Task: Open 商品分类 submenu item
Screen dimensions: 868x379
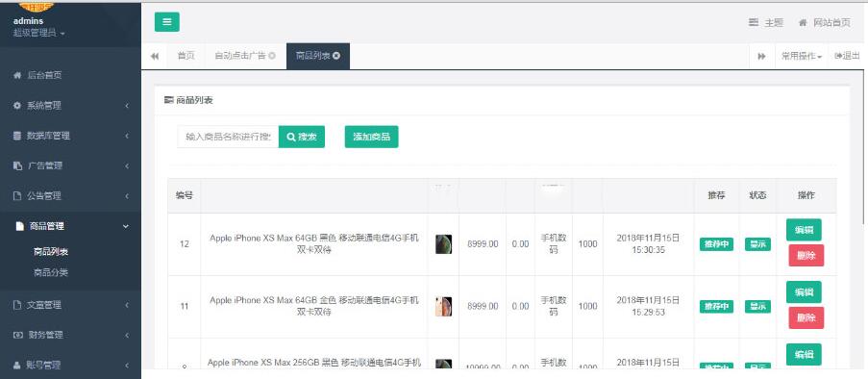Action: [x=51, y=272]
